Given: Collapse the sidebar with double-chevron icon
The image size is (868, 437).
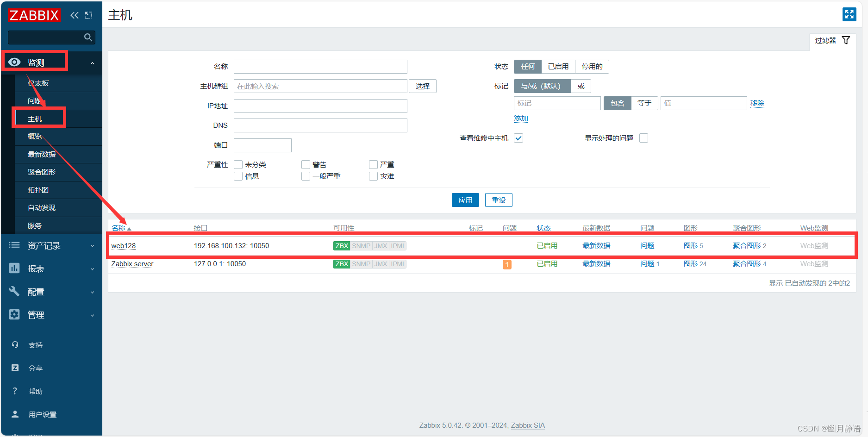Looking at the screenshot, I should pos(75,15).
